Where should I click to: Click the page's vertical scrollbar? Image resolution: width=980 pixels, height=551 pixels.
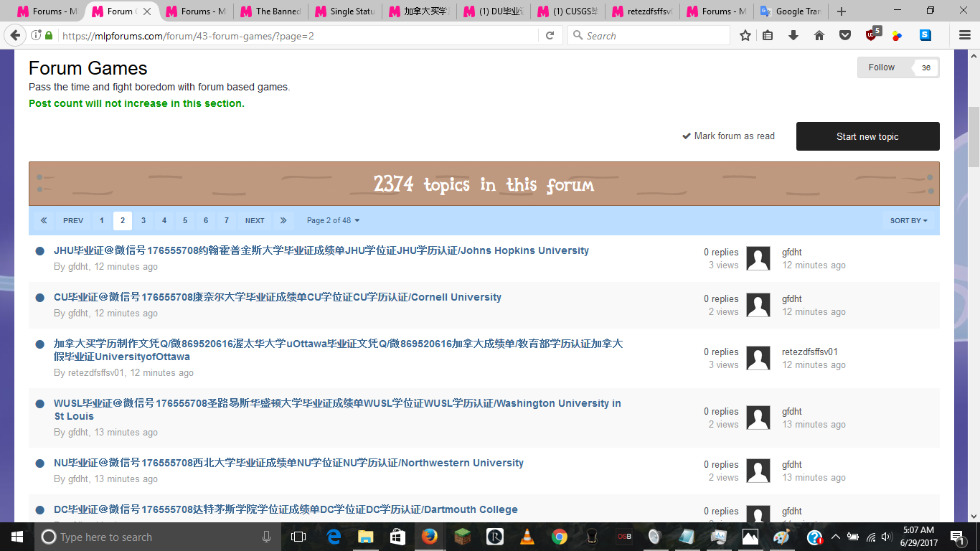[x=974, y=136]
